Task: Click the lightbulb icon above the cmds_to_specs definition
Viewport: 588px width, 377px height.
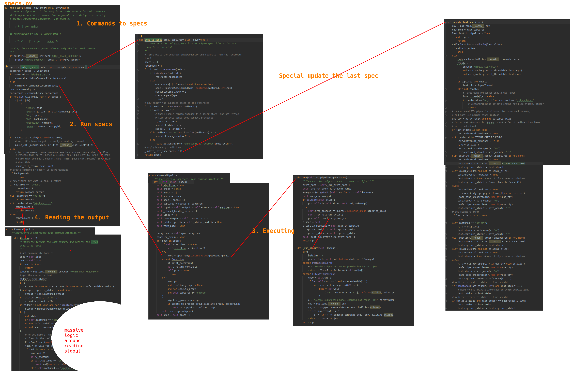Action: click(x=141, y=36)
